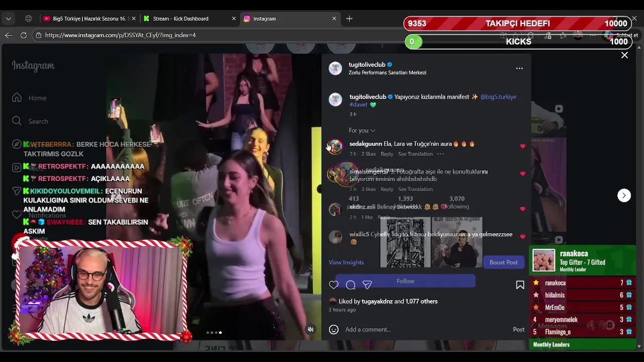Open tugayakdnz in Liked by line
Screen dimensions: 644x362
tap(377, 302)
